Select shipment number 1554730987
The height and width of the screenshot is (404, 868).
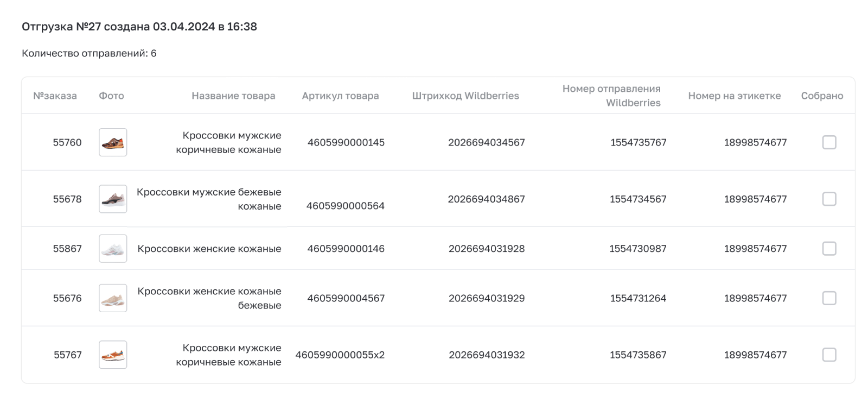(x=638, y=249)
